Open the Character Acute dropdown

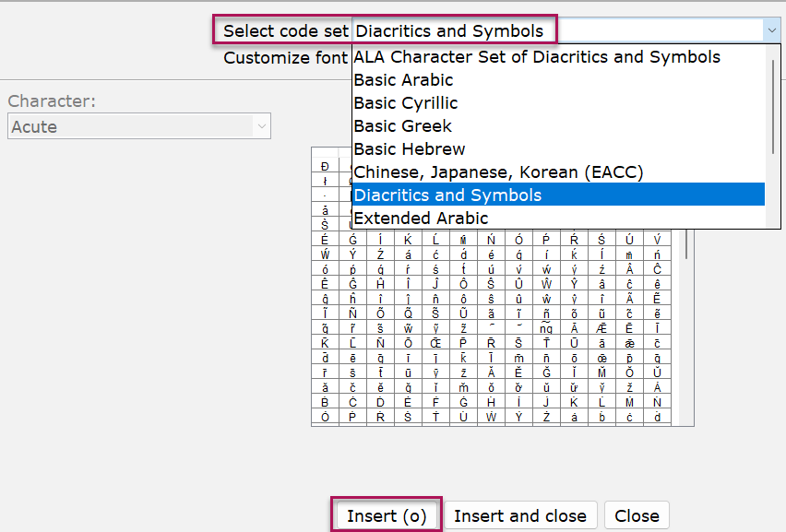point(139,126)
